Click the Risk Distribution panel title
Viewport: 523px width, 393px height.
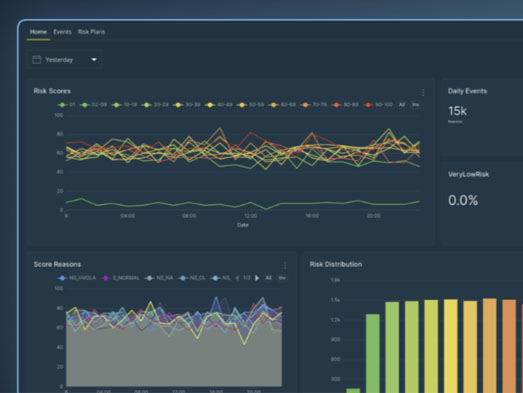coord(336,264)
